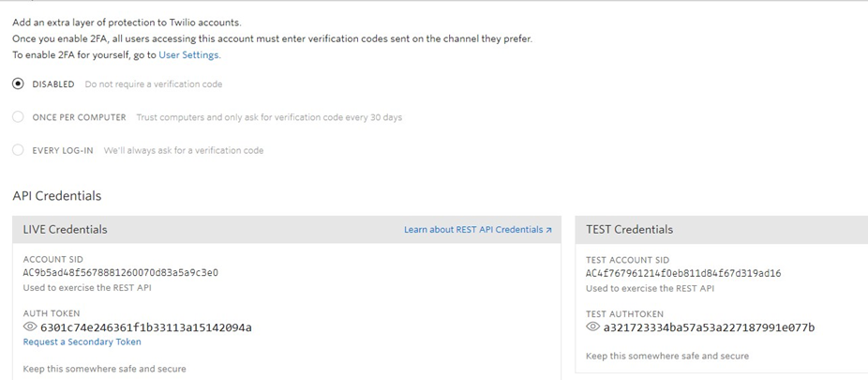
Task: Enable the EVERY LOG-IN verification radio option
Action: coord(18,150)
